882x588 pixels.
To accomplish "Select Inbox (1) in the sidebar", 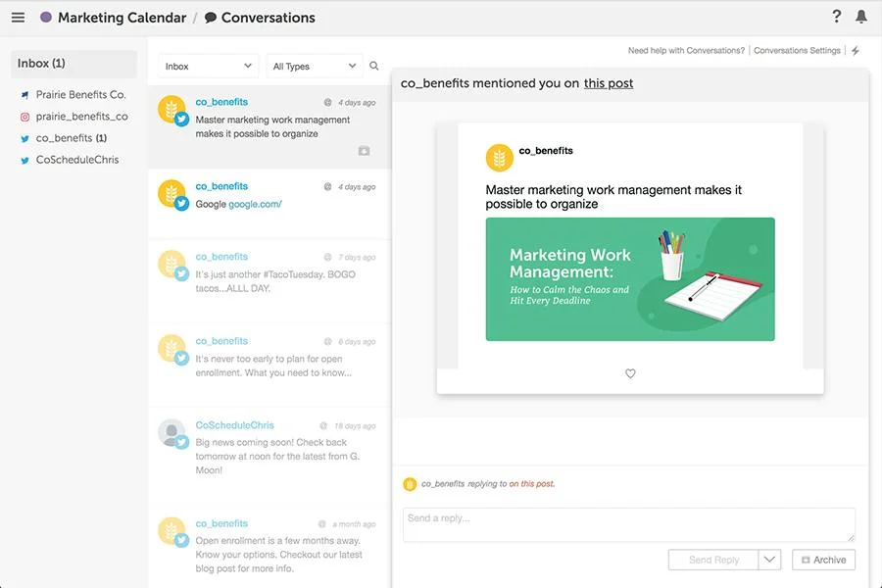I will click(x=73, y=64).
